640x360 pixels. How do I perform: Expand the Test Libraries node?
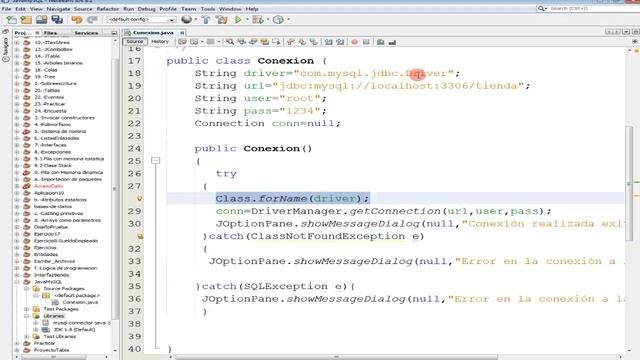[27, 337]
